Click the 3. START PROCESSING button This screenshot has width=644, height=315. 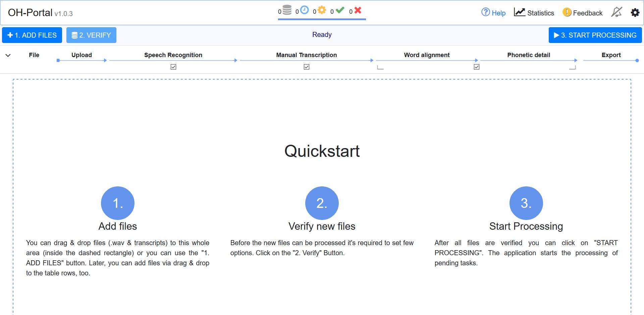pyautogui.click(x=595, y=35)
